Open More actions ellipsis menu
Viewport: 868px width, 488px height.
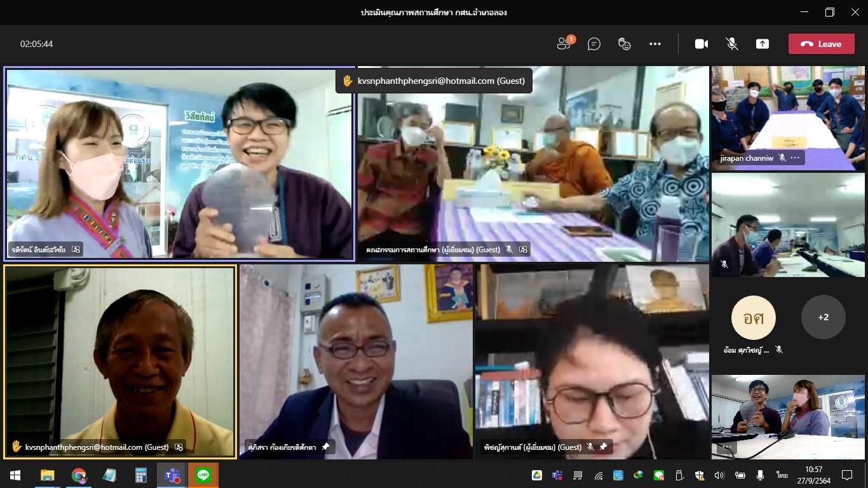[655, 44]
